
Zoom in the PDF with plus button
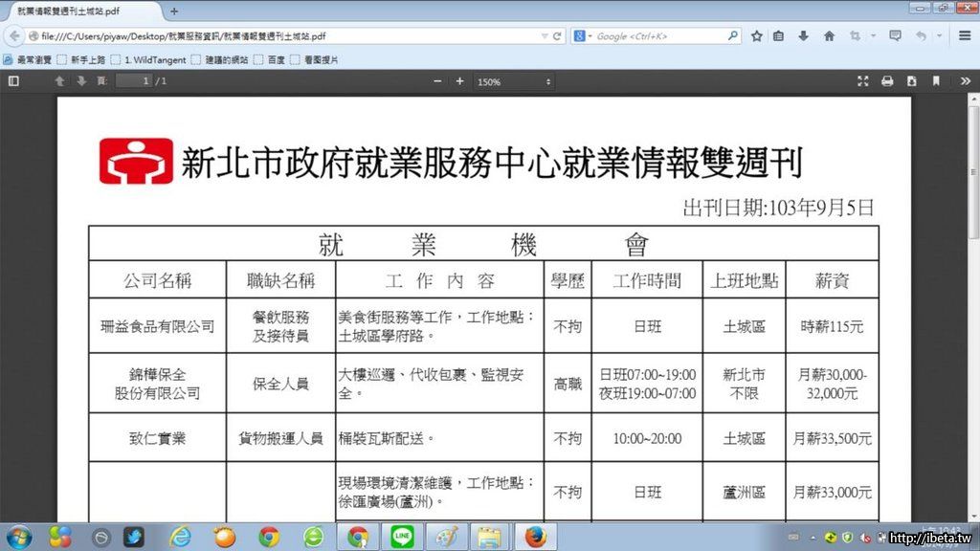[459, 81]
